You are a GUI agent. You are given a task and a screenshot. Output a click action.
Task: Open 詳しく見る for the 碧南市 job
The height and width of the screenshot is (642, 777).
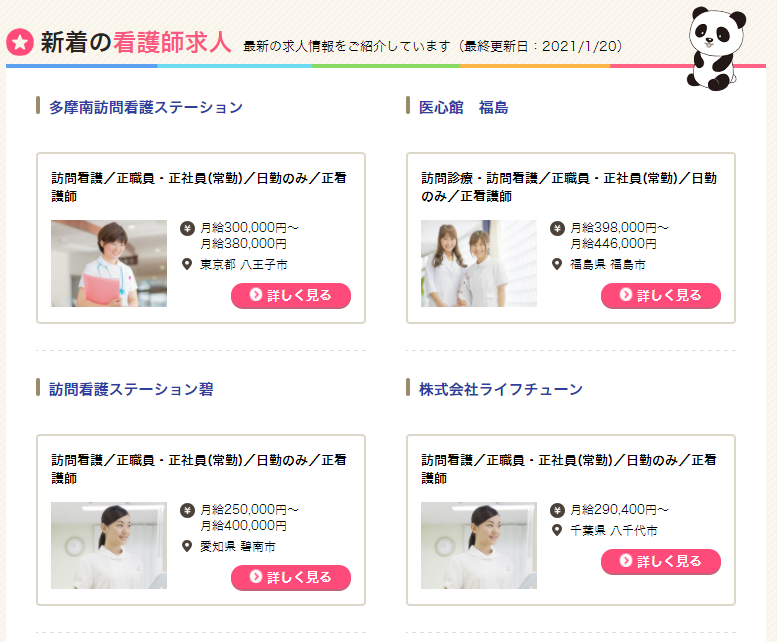291,578
